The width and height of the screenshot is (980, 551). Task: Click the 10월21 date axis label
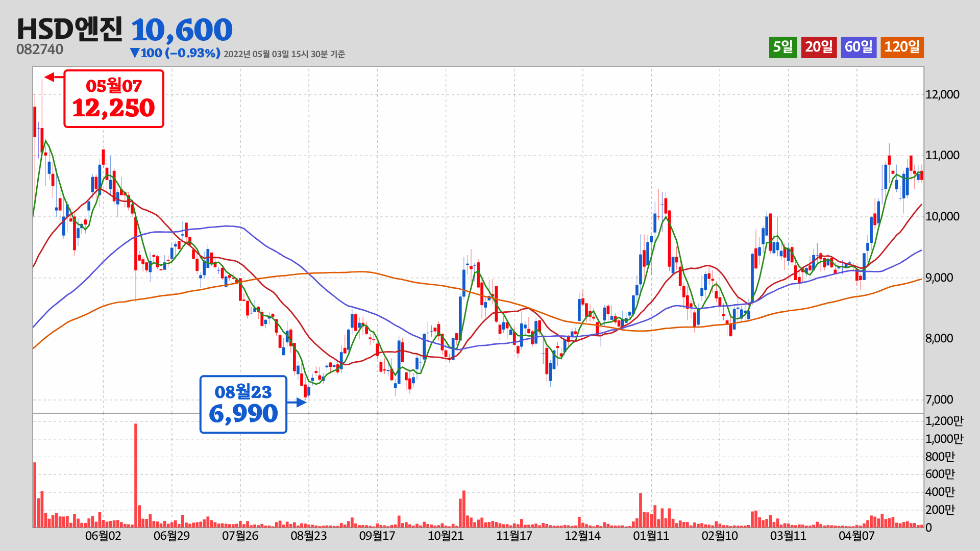tap(446, 536)
